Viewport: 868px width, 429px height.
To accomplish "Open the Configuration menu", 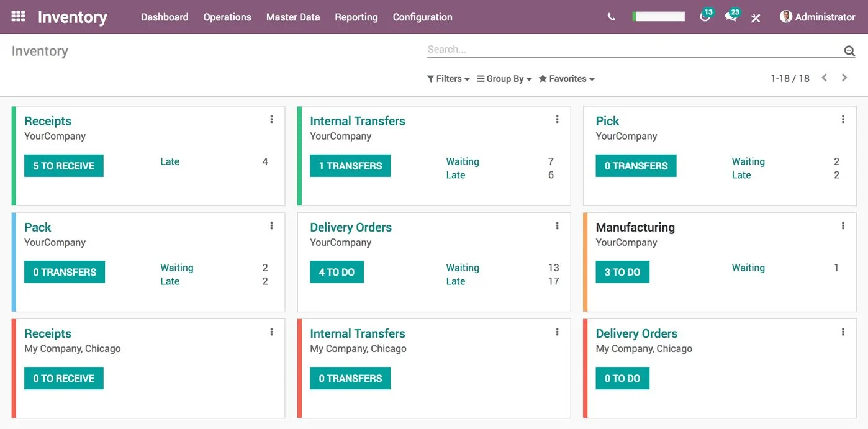I will point(422,17).
